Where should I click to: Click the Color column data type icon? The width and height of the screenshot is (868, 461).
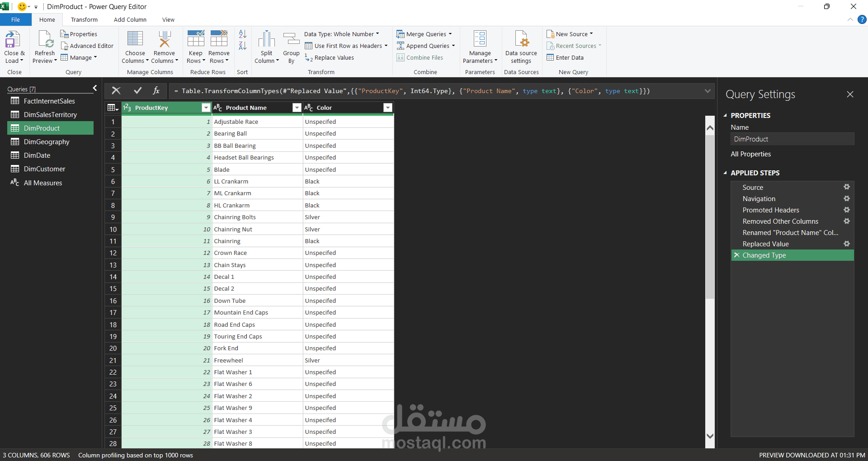coord(308,108)
